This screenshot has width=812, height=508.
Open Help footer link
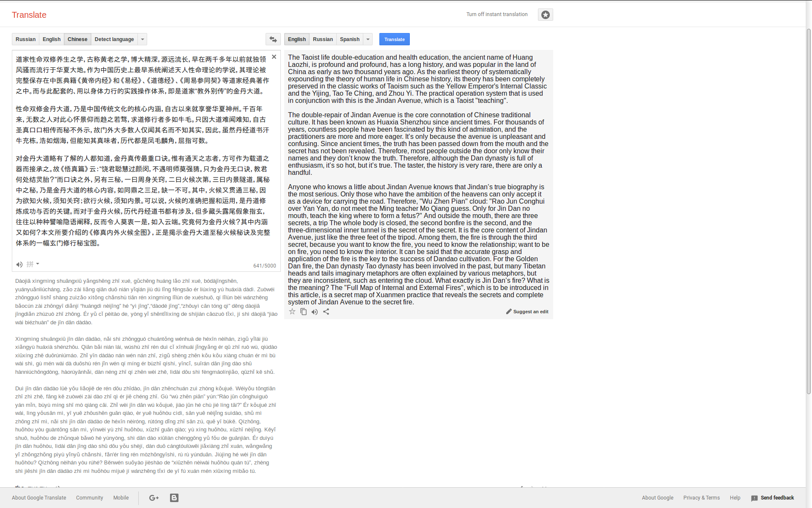click(x=735, y=498)
